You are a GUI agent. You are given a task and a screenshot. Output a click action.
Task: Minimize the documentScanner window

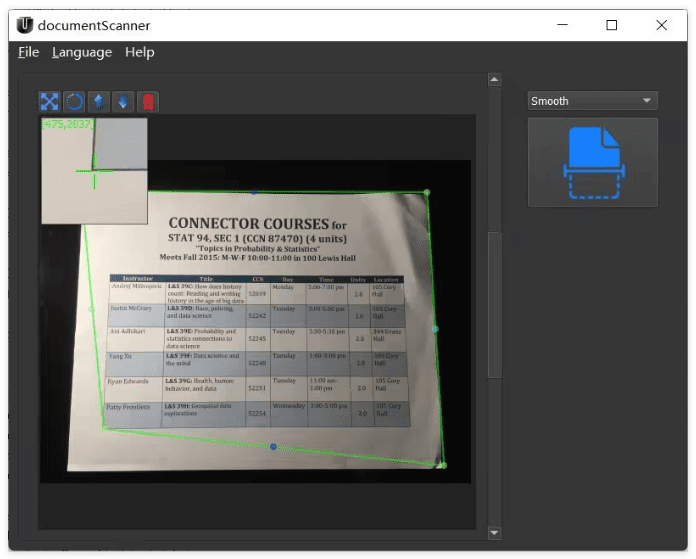tap(562, 25)
